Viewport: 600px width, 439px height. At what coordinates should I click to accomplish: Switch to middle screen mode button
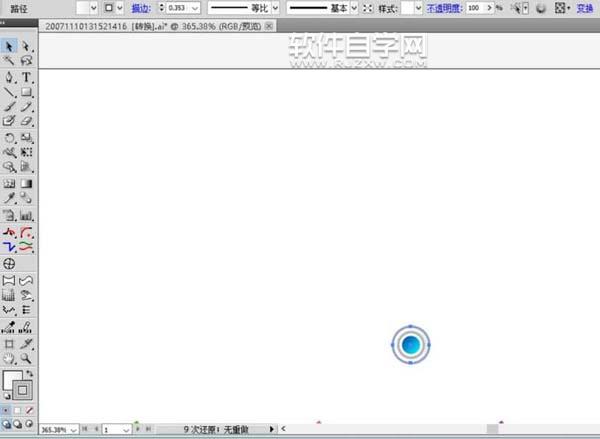(x=18, y=424)
